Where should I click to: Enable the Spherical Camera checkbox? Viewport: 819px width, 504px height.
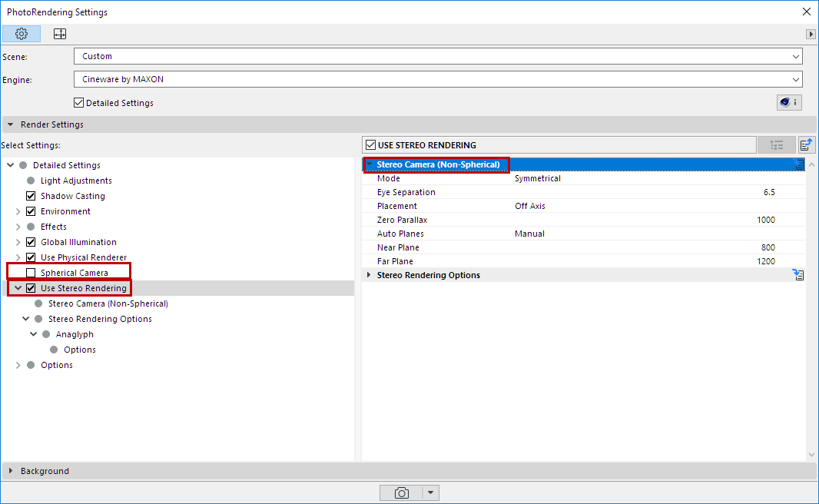[31, 273]
